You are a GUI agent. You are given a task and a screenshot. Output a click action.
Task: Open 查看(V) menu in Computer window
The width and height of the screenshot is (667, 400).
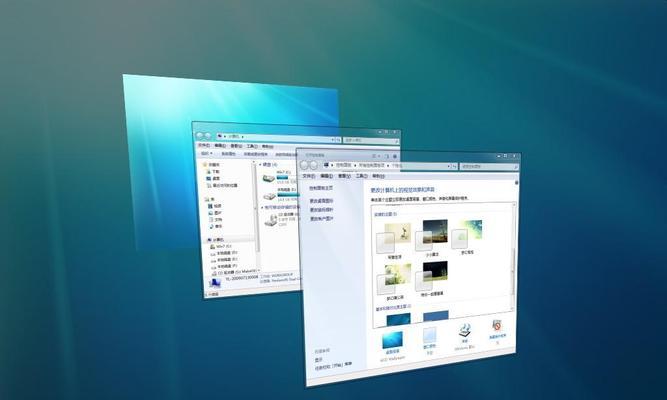point(236,146)
